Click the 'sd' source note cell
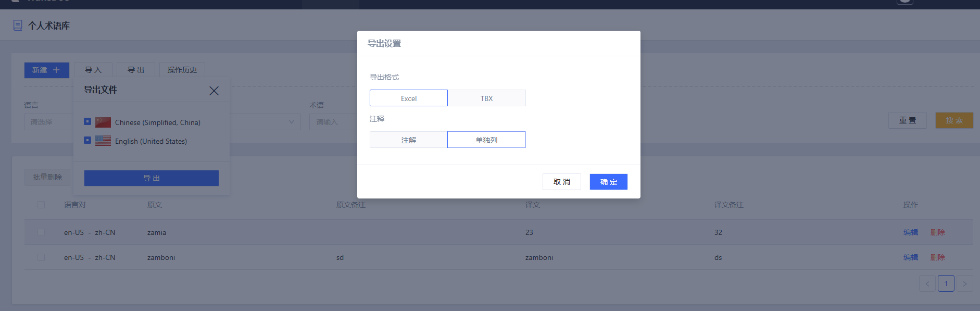The height and width of the screenshot is (311, 980). [x=340, y=257]
